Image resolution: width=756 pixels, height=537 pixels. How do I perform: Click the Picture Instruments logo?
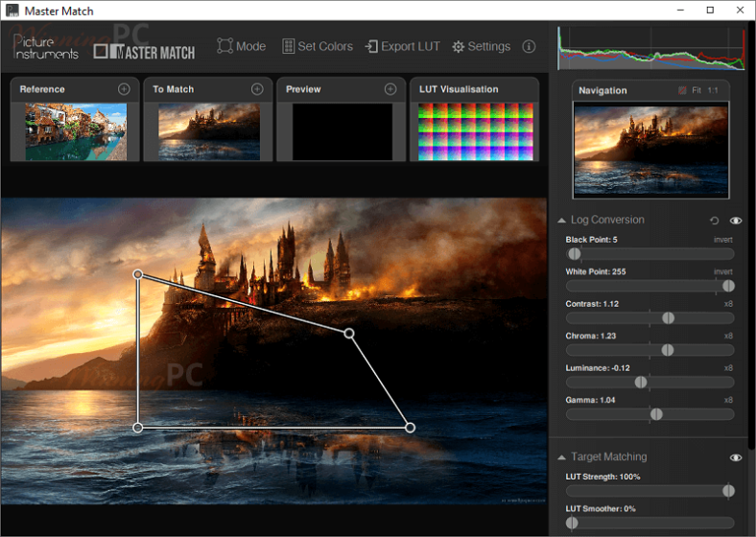pos(45,47)
